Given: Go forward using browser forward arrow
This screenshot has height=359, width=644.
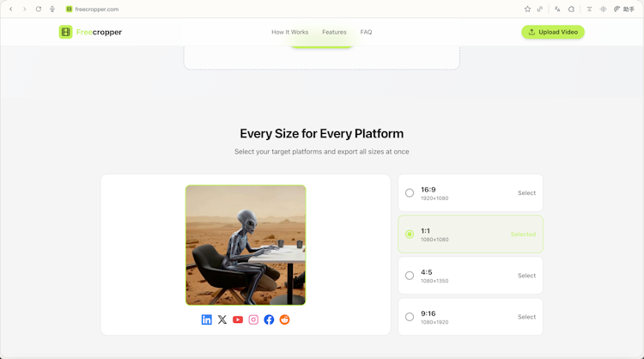Looking at the screenshot, I should tap(25, 9).
